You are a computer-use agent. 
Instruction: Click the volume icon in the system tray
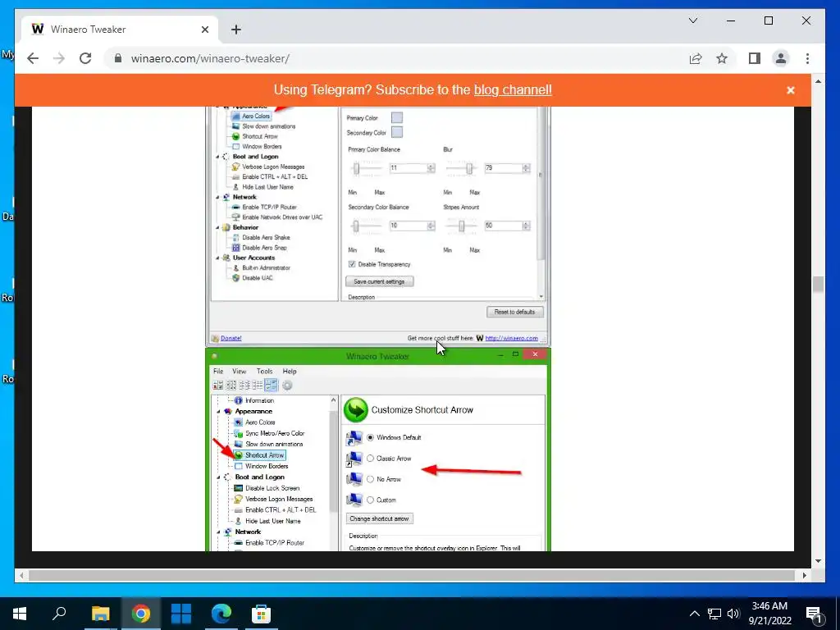733,614
